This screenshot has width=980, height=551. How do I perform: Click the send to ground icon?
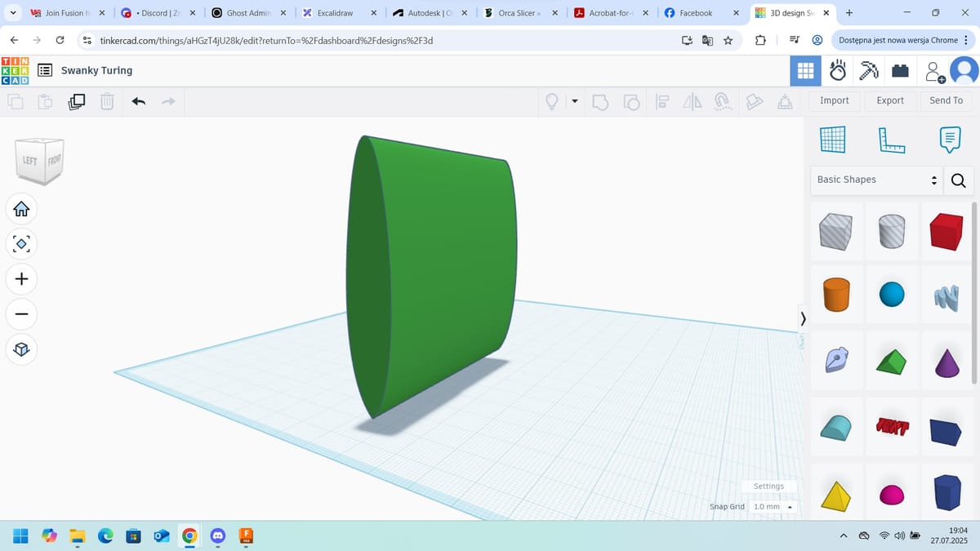tap(784, 102)
